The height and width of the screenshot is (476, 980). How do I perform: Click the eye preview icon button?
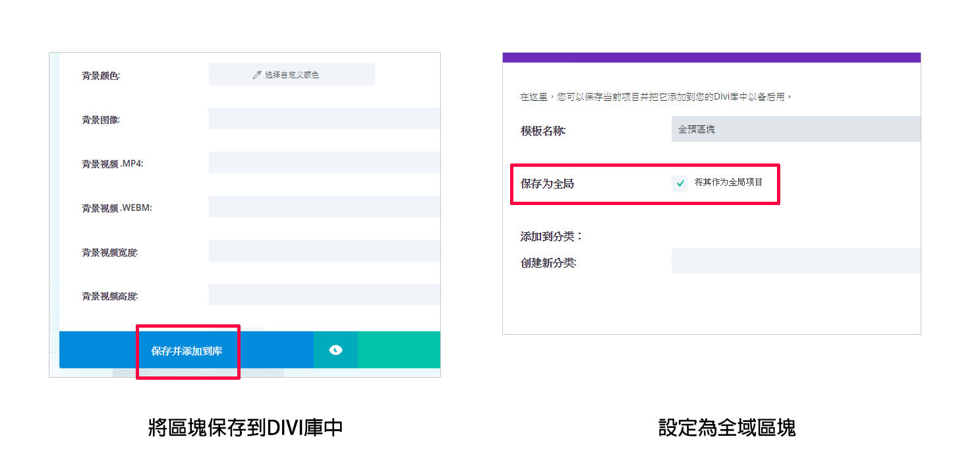pyautogui.click(x=335, y=350)
